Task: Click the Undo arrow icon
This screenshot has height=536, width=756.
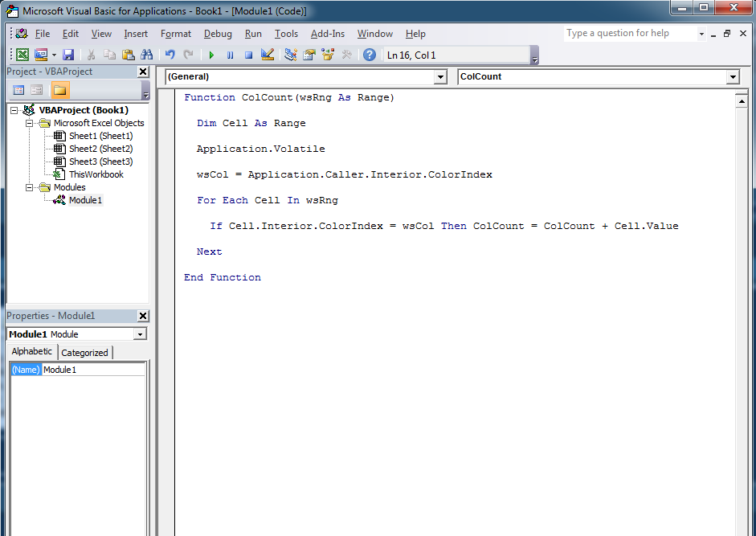Action: [170, 55]
